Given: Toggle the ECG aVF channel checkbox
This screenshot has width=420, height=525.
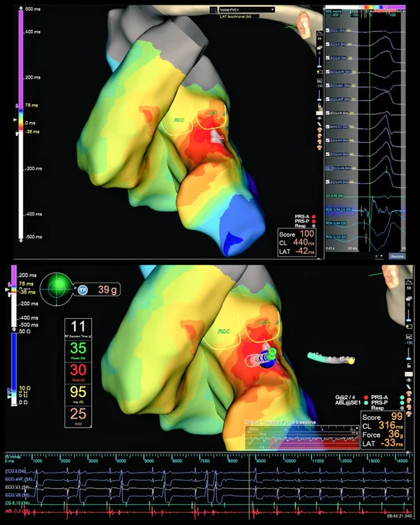Looking at the screenshot, I should [328, 99].
